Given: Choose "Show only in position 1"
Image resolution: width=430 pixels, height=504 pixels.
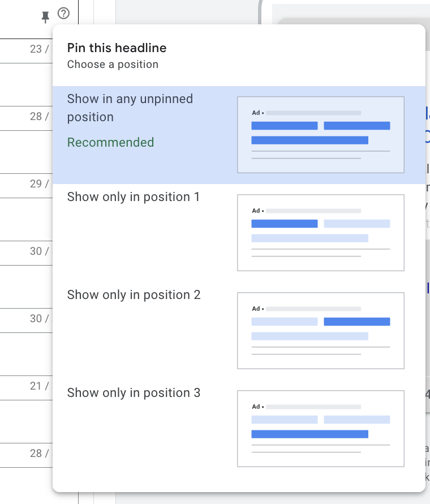Looking at the screenshot, I should tap(134, 197).
